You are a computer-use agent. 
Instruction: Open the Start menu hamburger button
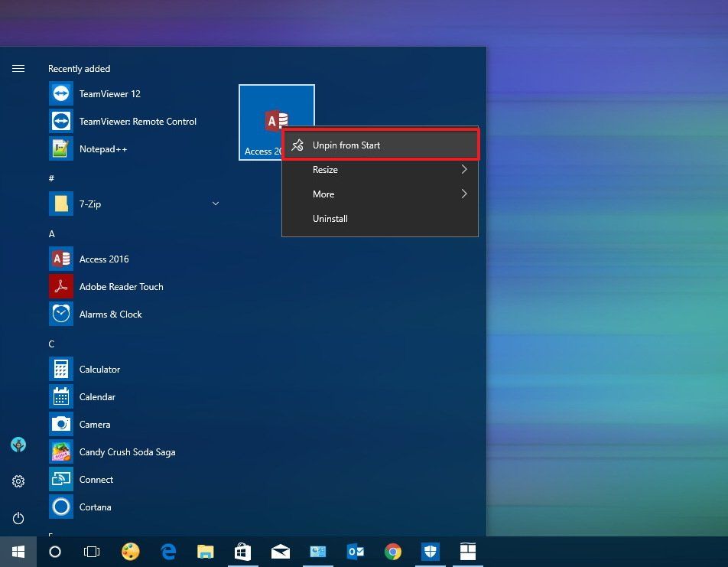[x=18, y=68]
